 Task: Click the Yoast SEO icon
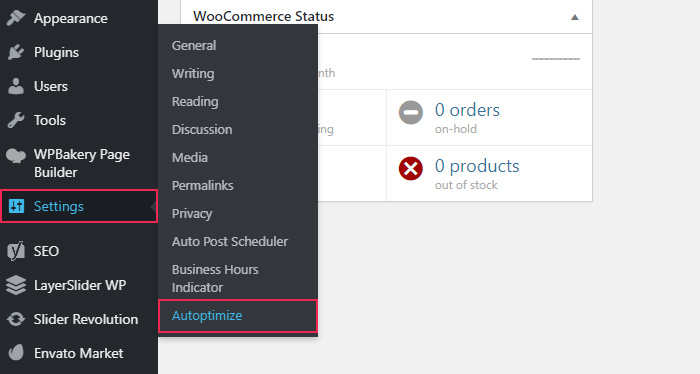tap(16, 251)
